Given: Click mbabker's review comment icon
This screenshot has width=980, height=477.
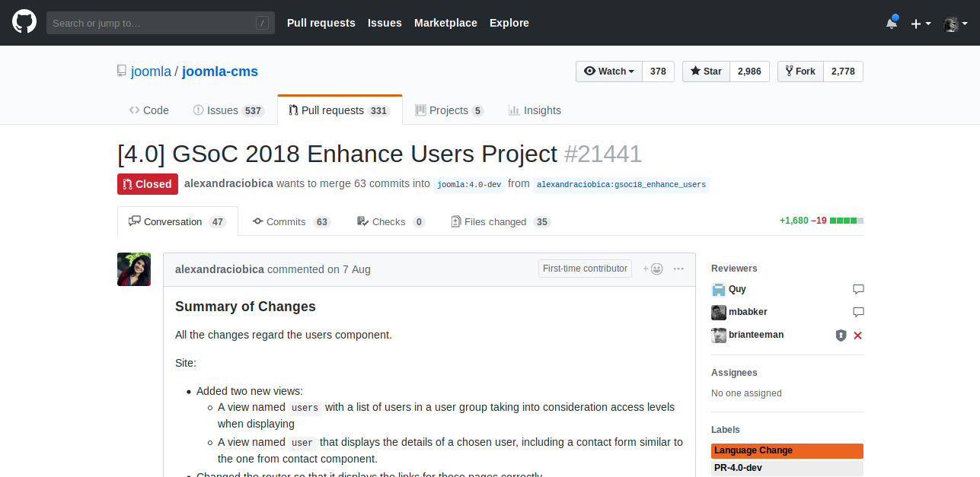Looking at the screenshot, I should click(x=858, y=312).
